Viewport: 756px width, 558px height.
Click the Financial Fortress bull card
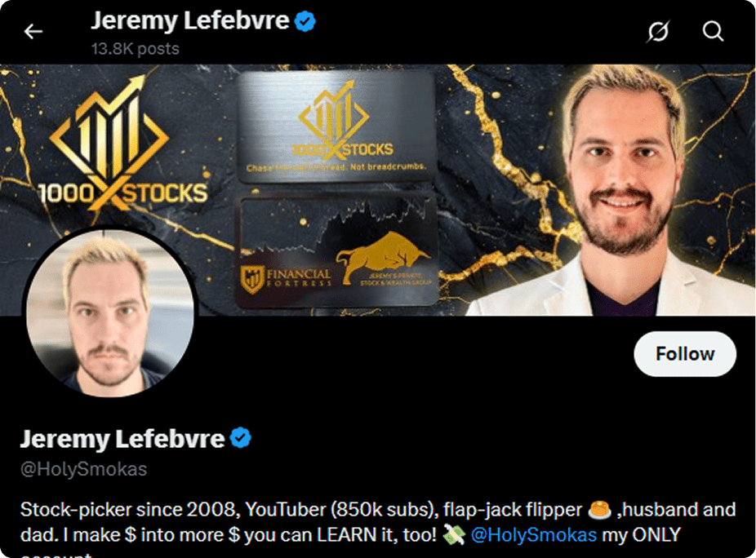pyautogui.click(x=336, y=250)
